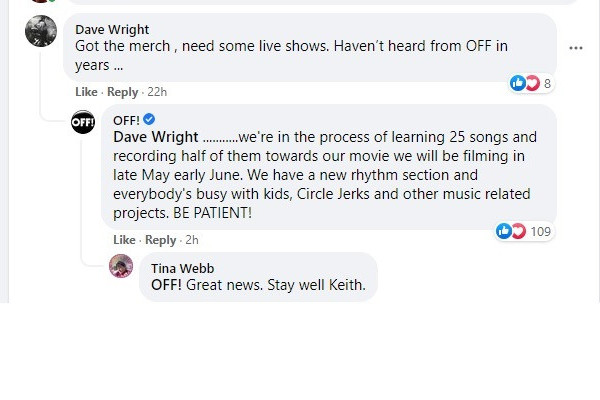600x400 pixels.
Task: Like Dave Wright's comment
Action: pyautogui.click(x=86, y=92)
